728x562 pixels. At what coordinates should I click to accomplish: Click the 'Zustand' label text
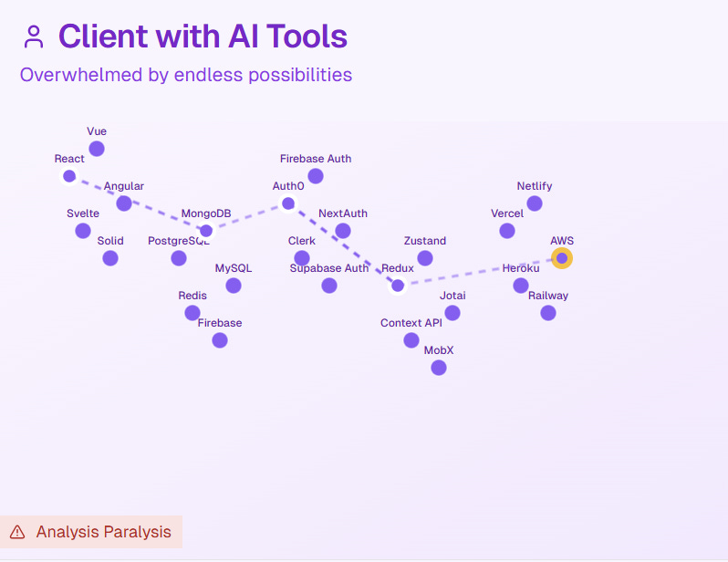point(425,241)
